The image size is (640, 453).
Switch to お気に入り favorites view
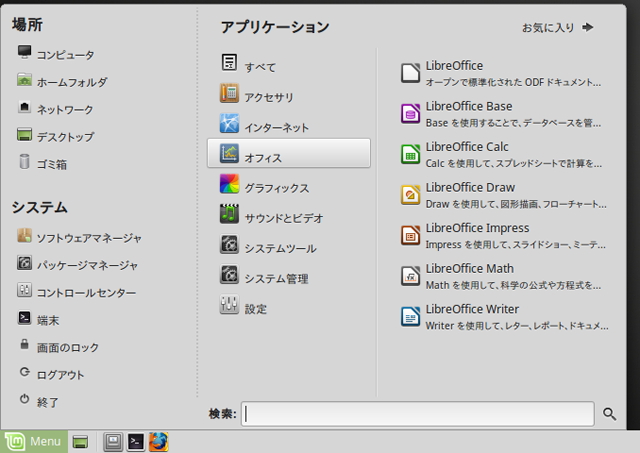tap(558, 27)
